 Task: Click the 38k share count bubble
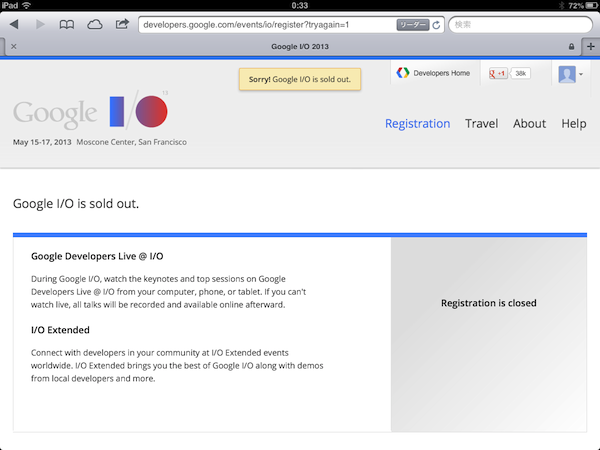[x=520, y=73]
